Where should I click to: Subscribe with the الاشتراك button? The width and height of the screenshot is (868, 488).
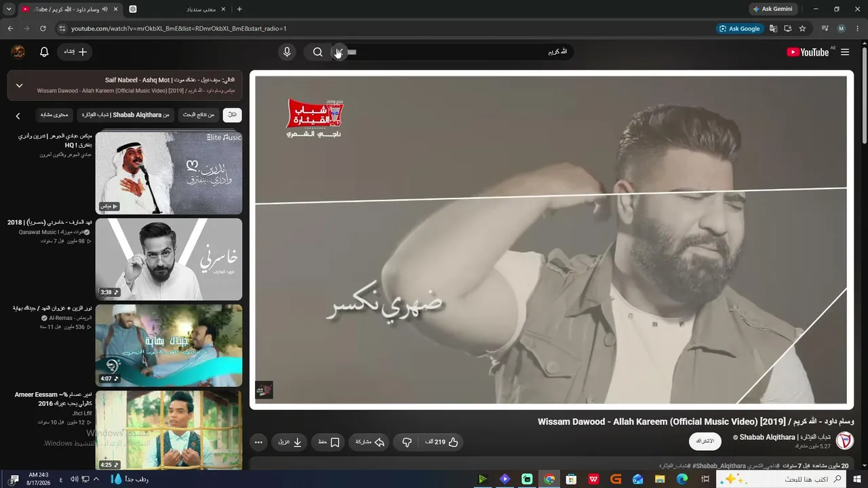(705, 441)
